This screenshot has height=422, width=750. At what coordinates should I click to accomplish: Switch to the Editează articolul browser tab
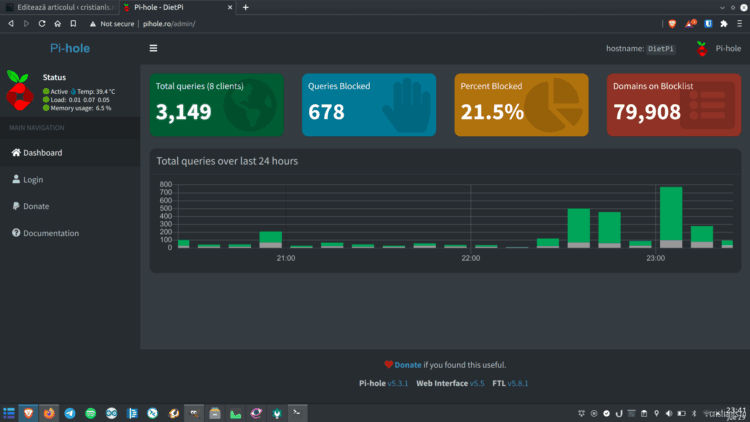(x=60, y=7)
